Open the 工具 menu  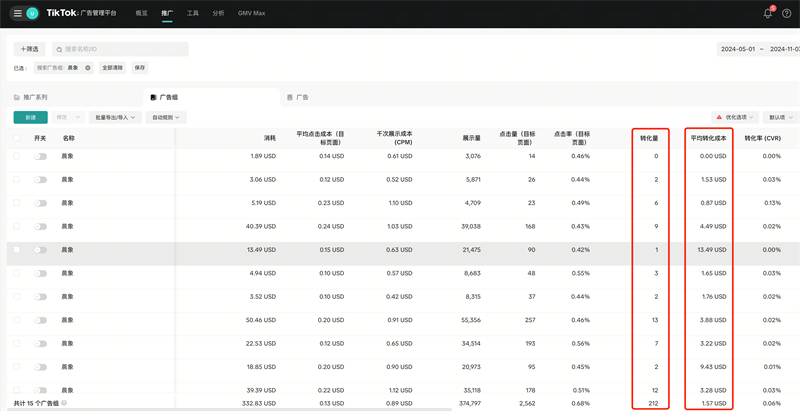click(192, 13)
